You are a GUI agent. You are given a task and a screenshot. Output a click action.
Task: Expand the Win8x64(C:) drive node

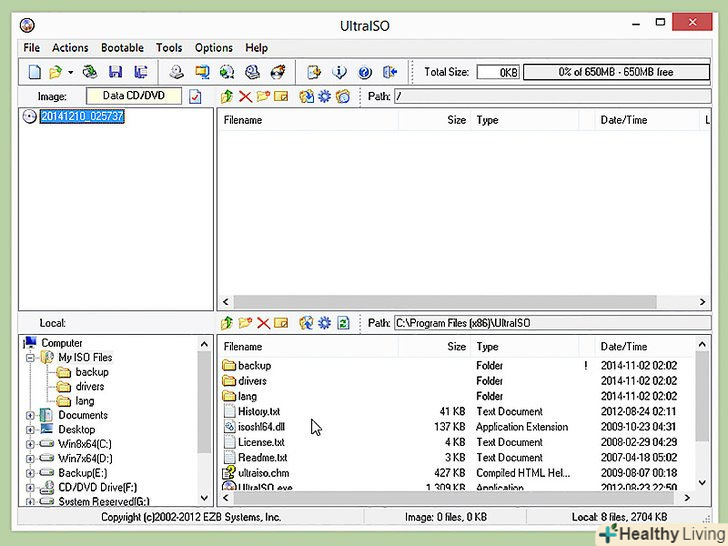point(30,444)
